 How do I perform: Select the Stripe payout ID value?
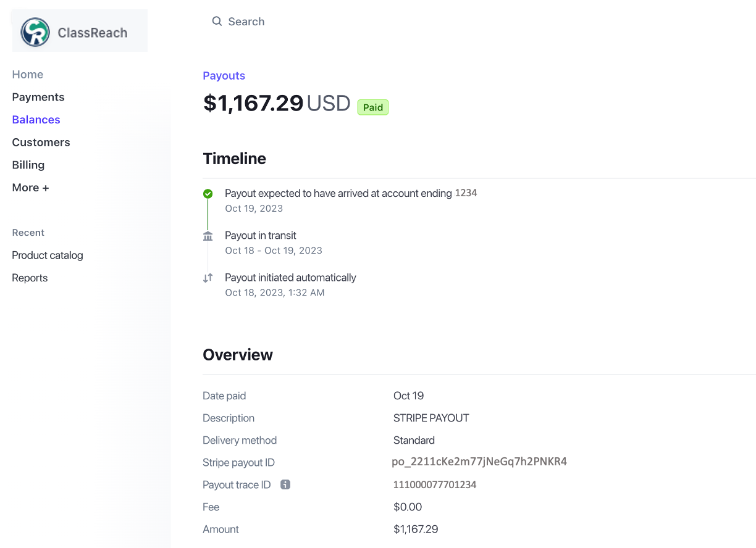[x=480, y=461]
